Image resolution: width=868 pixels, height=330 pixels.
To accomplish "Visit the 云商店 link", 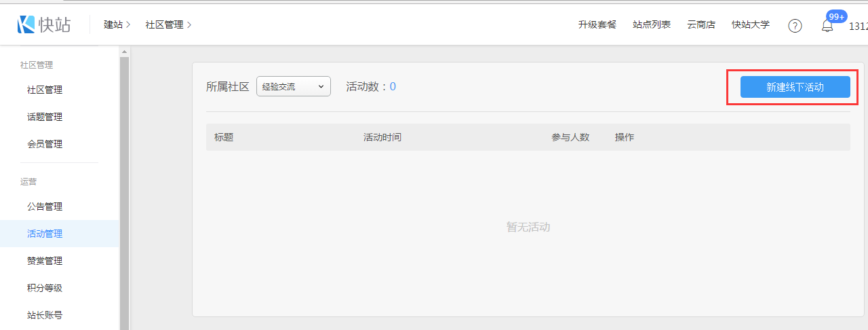I will tap(701, 25).
